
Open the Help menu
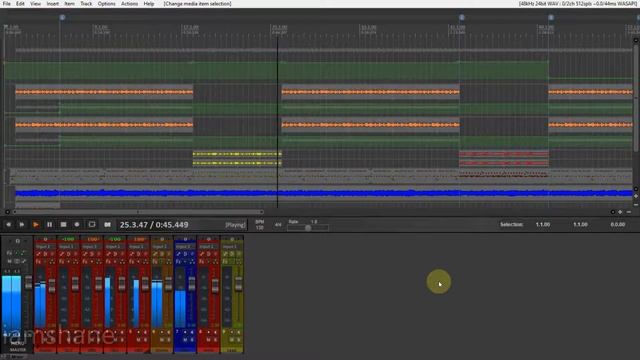pos(149,4)
